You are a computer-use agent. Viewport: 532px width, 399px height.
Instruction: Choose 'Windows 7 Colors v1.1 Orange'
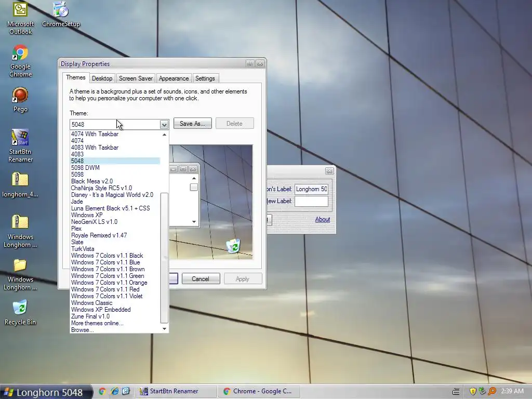coord(115,283)
